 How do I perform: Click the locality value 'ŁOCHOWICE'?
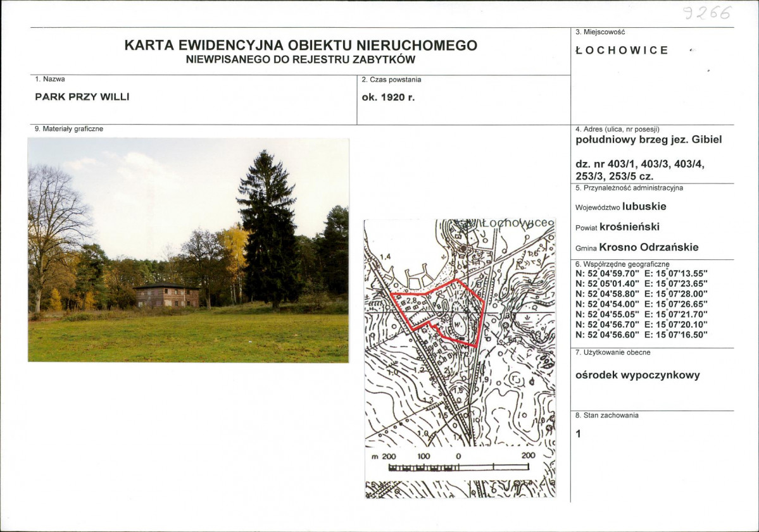click(622, 51)
